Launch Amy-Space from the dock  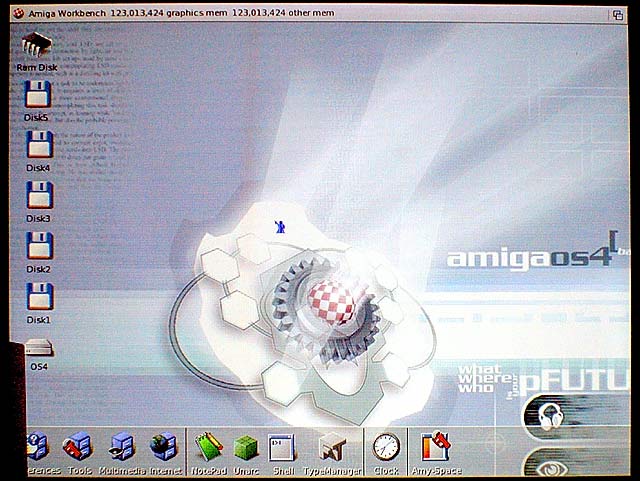tap(436, 446)
